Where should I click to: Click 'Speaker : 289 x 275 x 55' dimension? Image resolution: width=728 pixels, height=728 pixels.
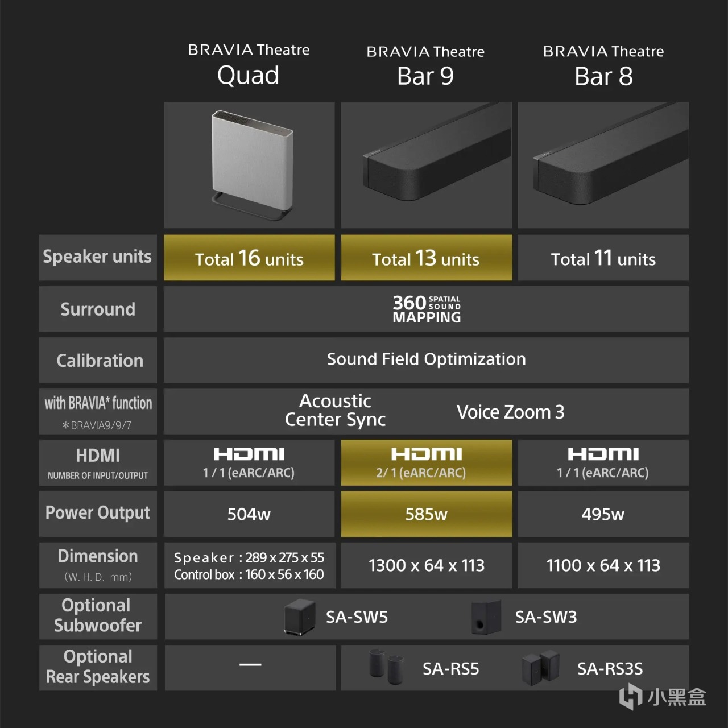click(249, 557)
